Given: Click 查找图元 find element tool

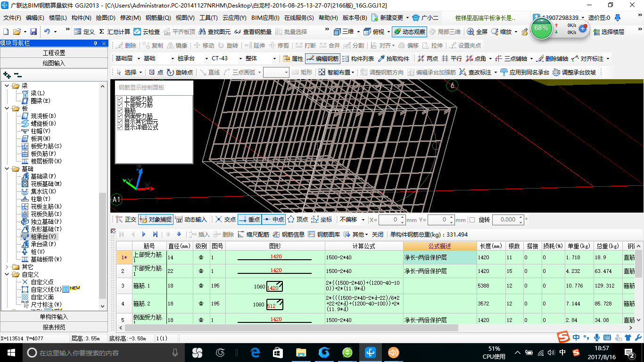Looking at the screenshot, I should [215, 32].
